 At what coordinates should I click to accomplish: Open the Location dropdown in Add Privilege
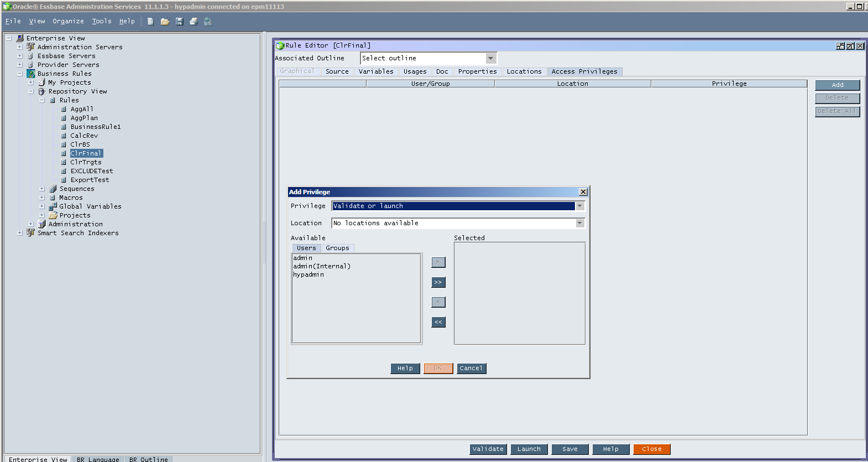click(x=580, y=223)
